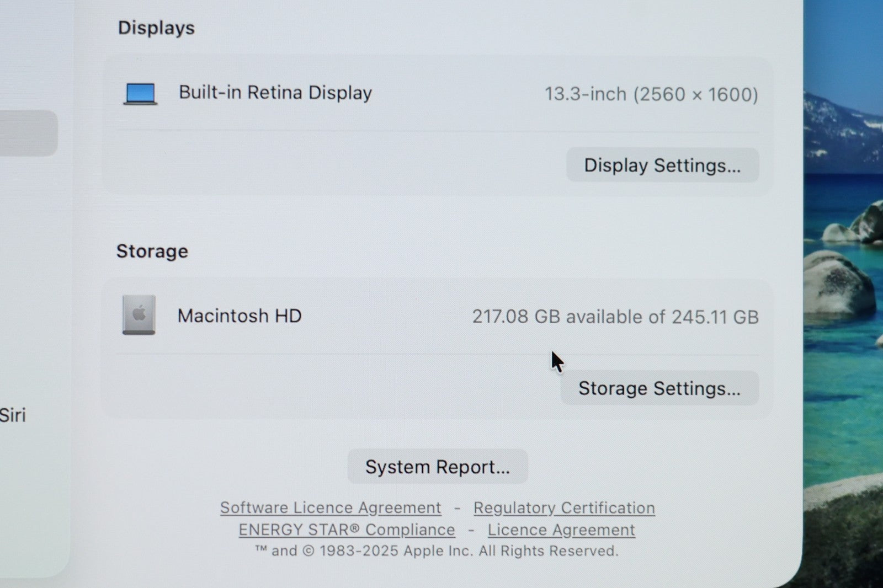Open Display Settings
This screenshot has width=883, height=588.
click(662, 165)
